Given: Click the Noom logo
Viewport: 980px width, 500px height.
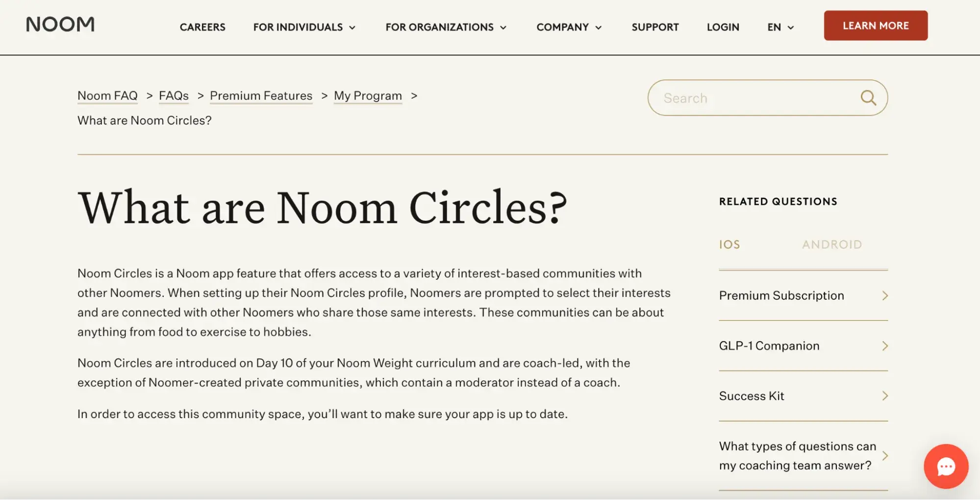Looking at the screenshot, I should click(x=60, y=25).
